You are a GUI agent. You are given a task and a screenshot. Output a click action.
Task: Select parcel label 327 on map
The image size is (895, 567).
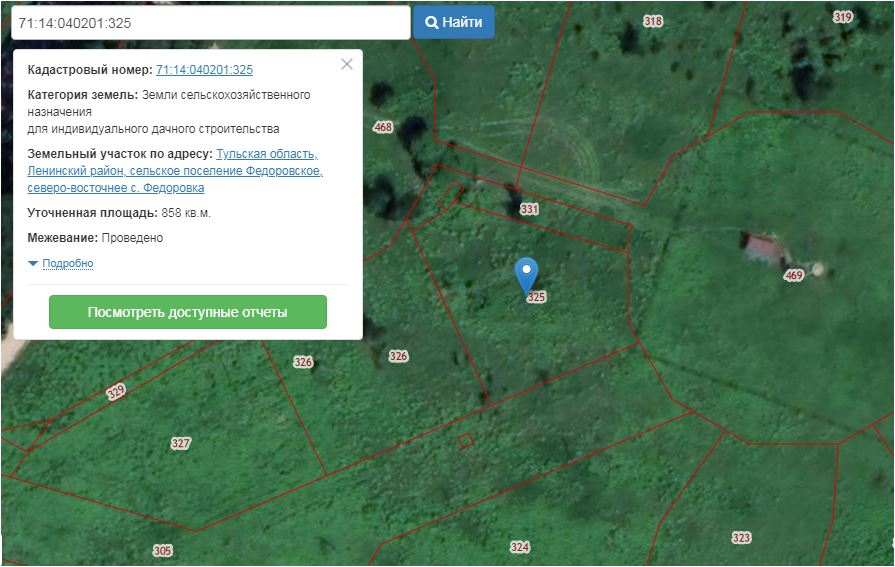(x=181, y=443)
